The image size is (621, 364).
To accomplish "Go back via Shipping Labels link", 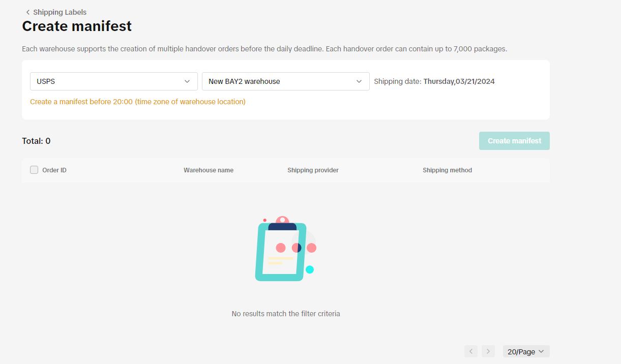I will click(60, 12).
